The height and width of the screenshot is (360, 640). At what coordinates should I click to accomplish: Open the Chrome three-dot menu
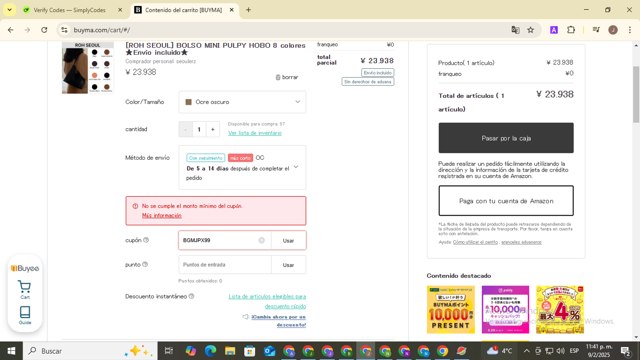coord(629,30)
